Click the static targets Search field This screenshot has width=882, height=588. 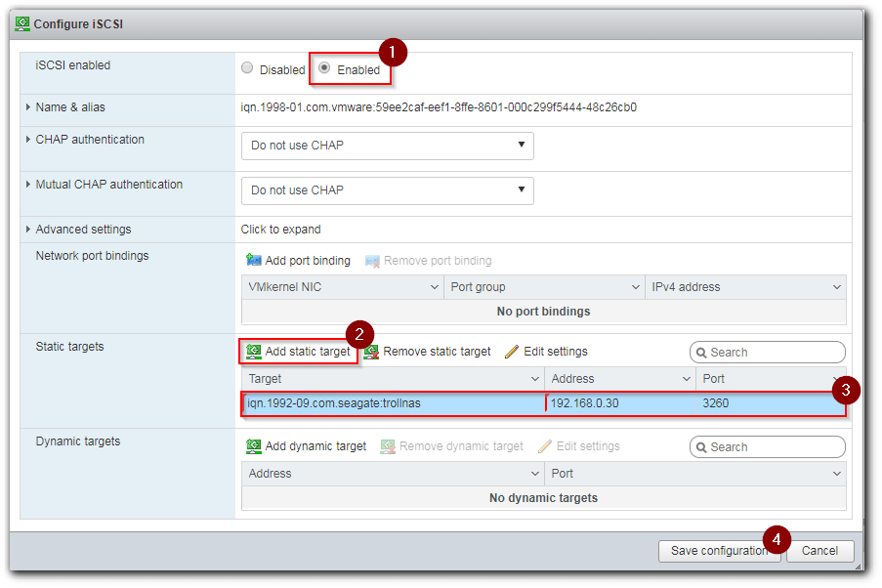point(768,353)
